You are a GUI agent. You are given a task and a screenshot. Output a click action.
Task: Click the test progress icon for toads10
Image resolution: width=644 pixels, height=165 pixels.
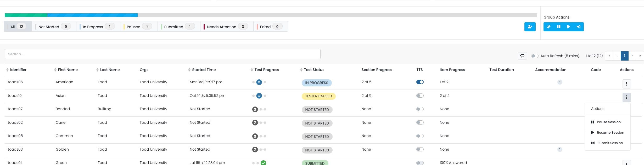coord(259,96)
